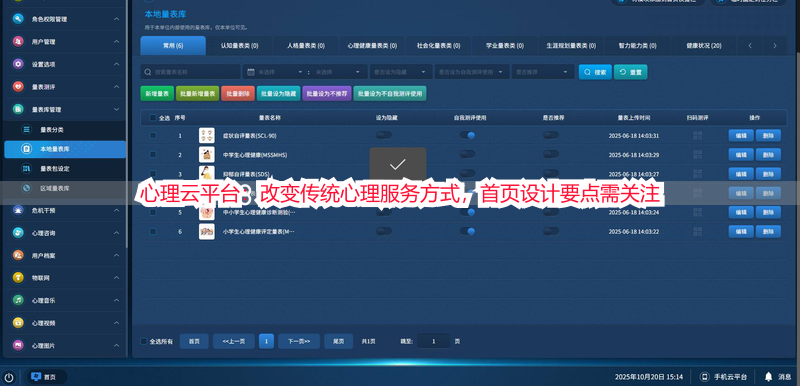800x386 pixels.
Task: Click the 批量新增量表 button
Action: tap(197, 94)
